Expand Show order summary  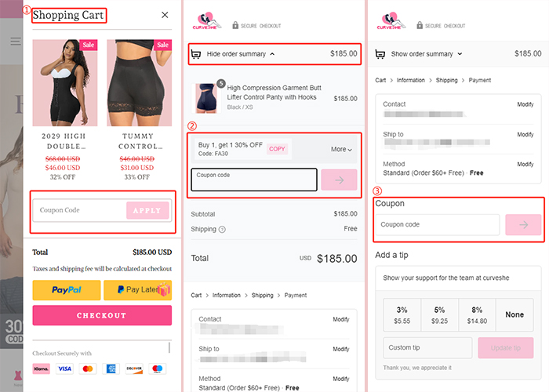pos(427,54)
